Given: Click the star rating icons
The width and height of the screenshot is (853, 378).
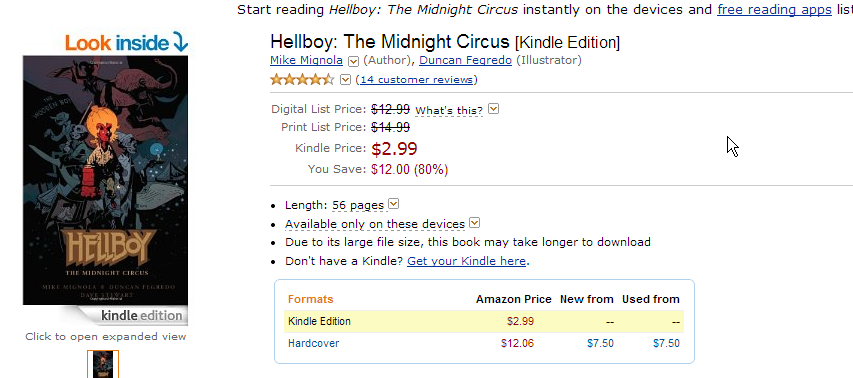Looking at the screenshot, I should [302, 80].
